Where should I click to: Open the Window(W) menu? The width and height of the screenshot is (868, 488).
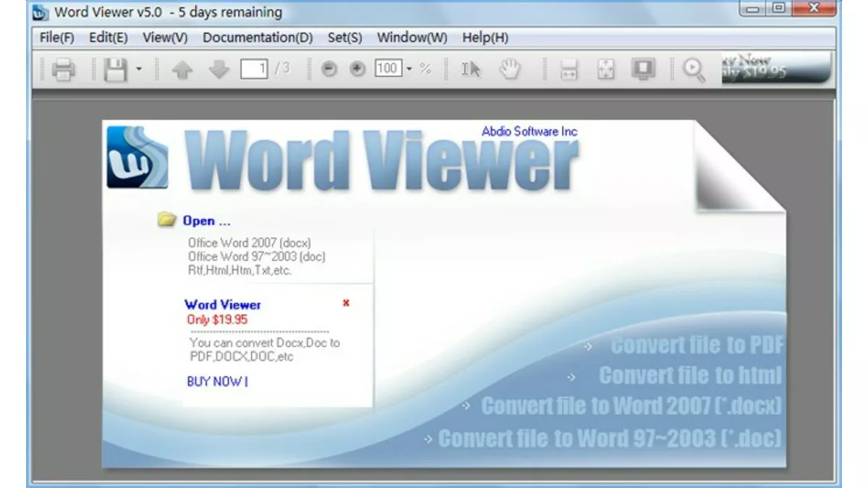tap(411, 37)
